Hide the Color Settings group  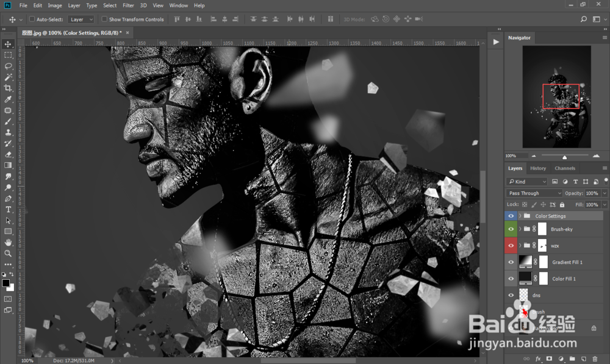(x=511, y=216)
